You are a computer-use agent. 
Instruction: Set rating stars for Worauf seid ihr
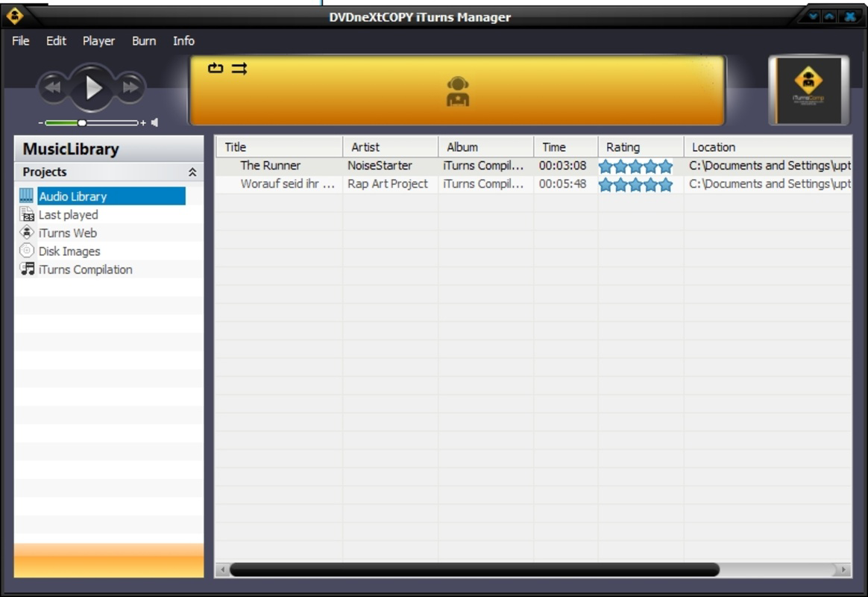pyautogui.click(x=635, y=184)
